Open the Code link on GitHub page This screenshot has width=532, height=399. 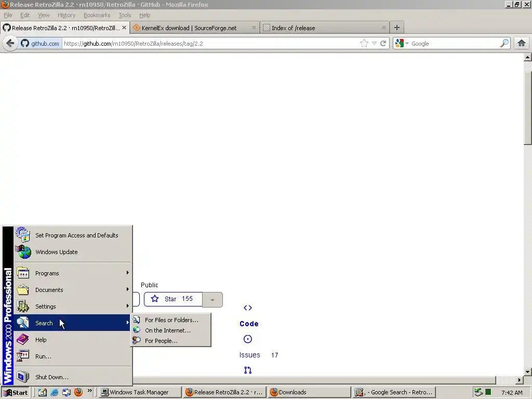pos(249,324)
